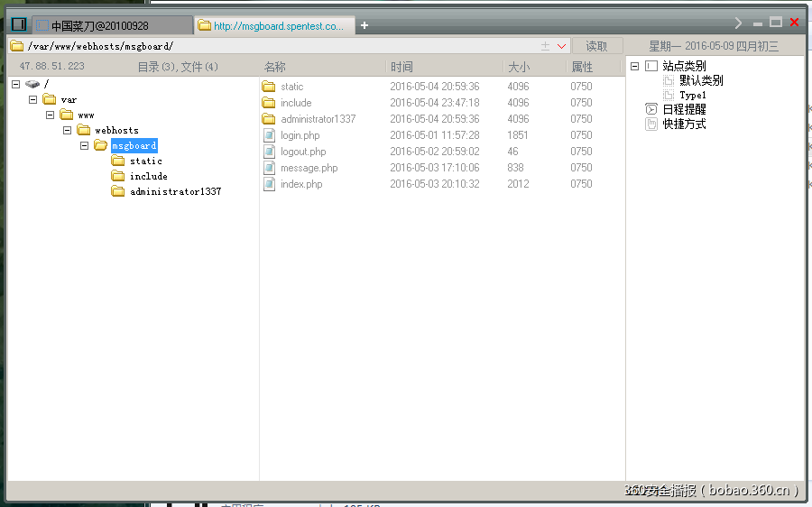Click the static folder icon in tree
Image resolution: width=812 pixels, height=507 pixels.
118,161
